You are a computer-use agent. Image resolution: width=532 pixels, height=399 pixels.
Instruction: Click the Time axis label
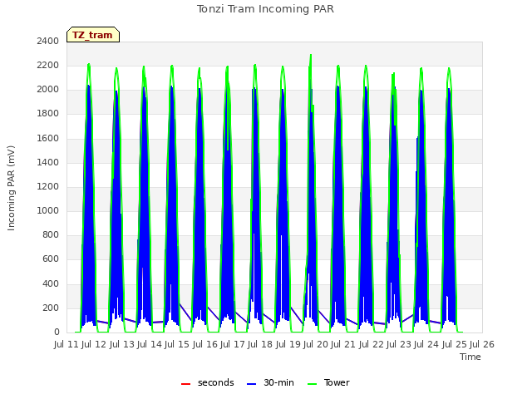point(470,357)
